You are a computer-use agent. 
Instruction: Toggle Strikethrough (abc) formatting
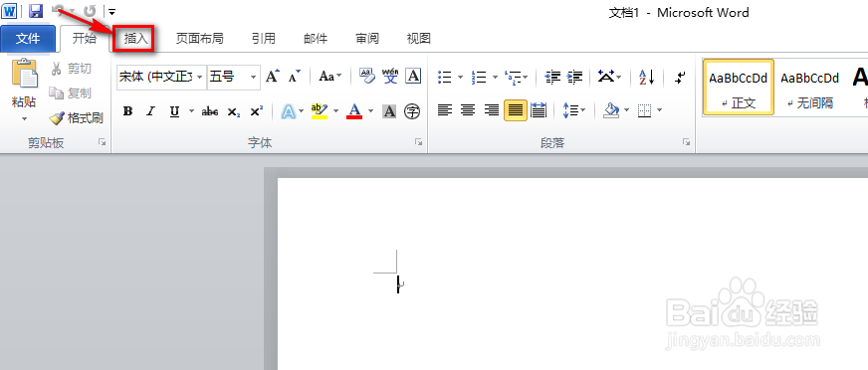(x=210, y=111)
